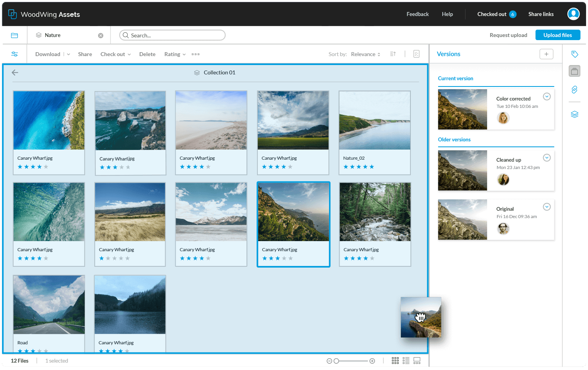
Task: Expand the Download options arrow
Action: (69, 54)
